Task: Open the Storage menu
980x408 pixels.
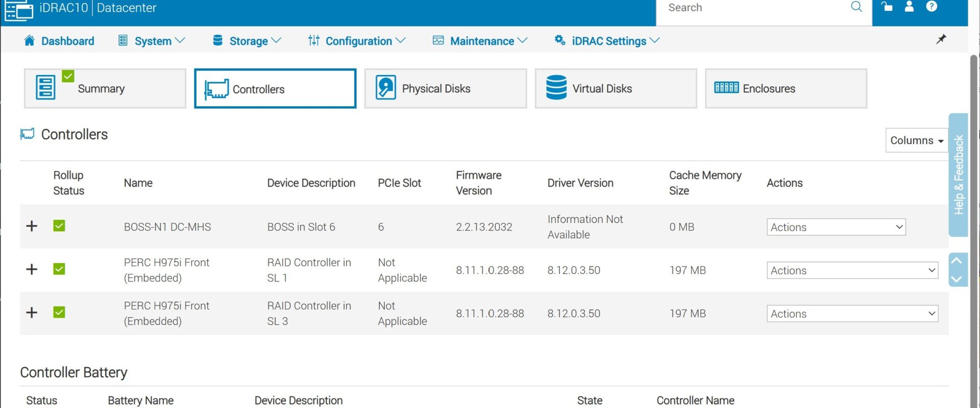Action: pos(248,41)
